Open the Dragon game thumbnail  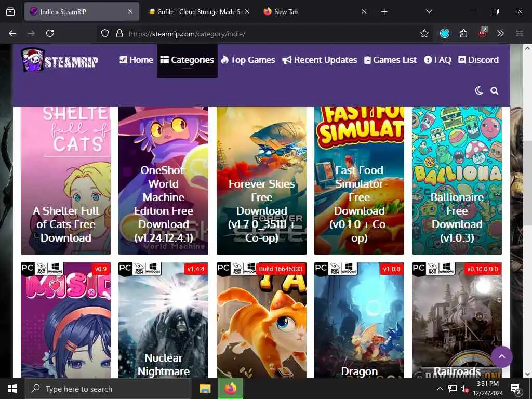pos(359,320)
